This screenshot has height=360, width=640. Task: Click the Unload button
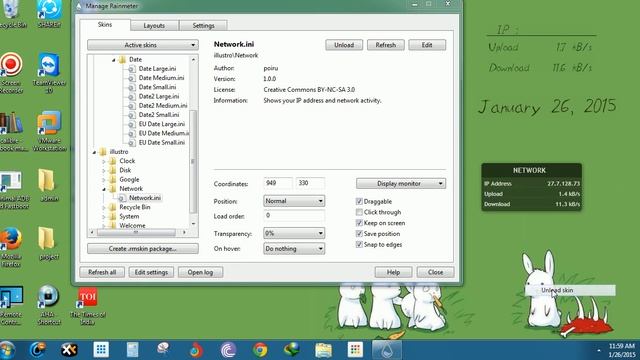click(x=344, y=45)
